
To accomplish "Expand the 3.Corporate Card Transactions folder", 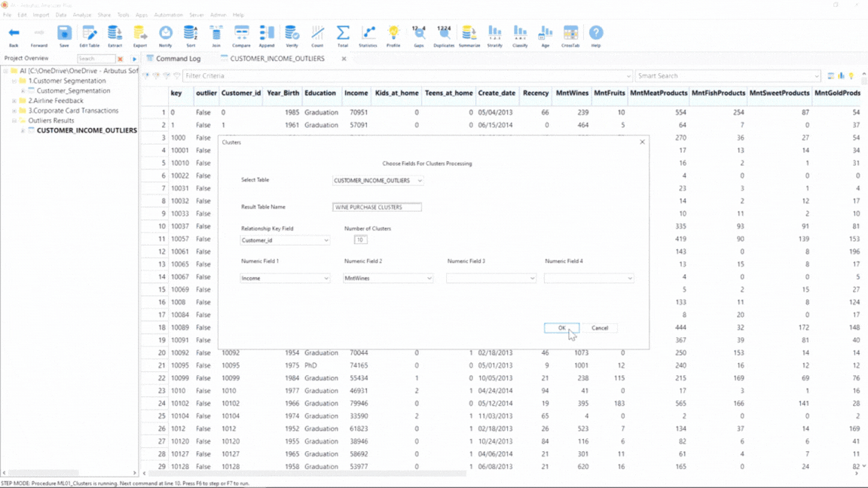I will tap(14, 111).
